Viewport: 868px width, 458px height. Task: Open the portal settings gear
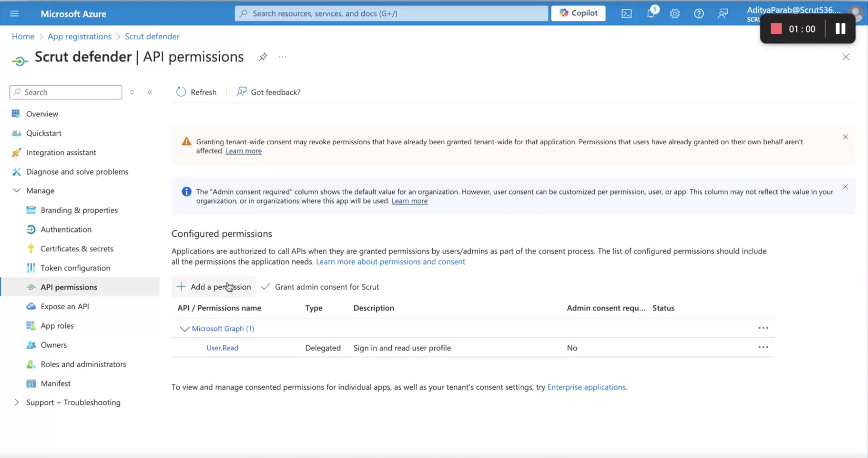point(675,14)
